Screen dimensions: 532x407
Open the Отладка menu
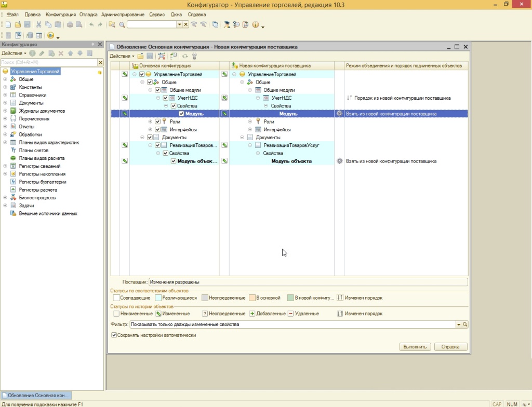click(x=88, y=15)
